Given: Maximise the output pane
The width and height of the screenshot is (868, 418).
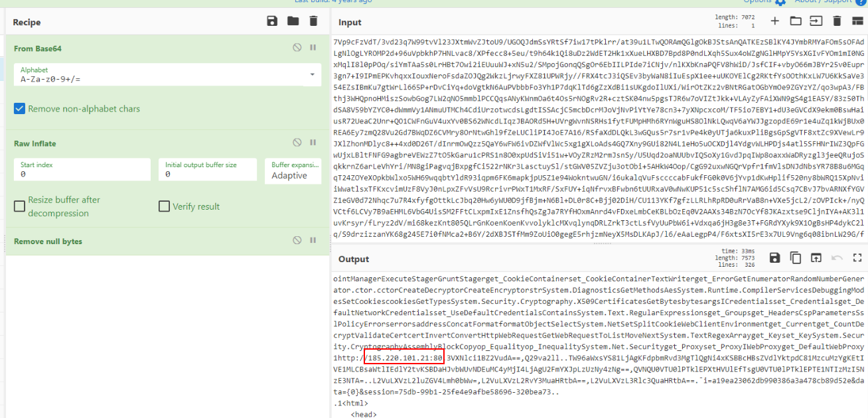Looking at the screenshot, I should coord(857,257).
